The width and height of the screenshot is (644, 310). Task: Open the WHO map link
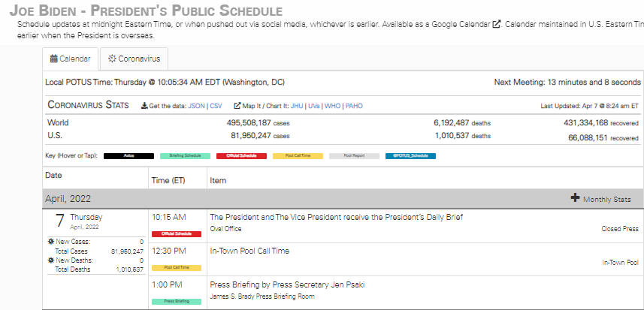coord(333,106)
